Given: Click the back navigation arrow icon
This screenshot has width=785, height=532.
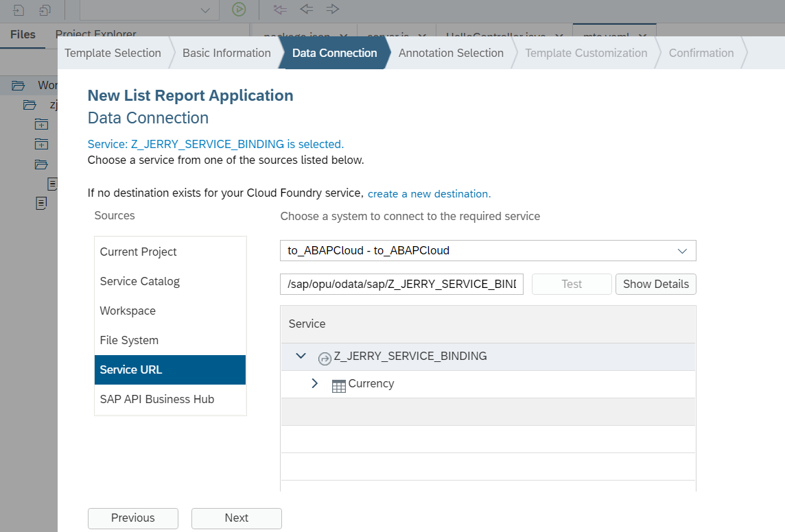Looking at the screenshot, I should click(307, 9).
